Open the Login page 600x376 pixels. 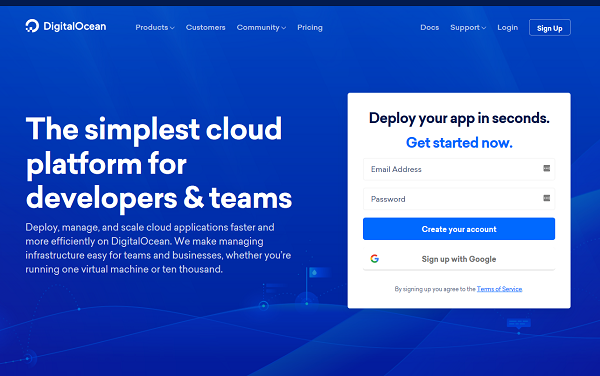click(x=507, y=28)
